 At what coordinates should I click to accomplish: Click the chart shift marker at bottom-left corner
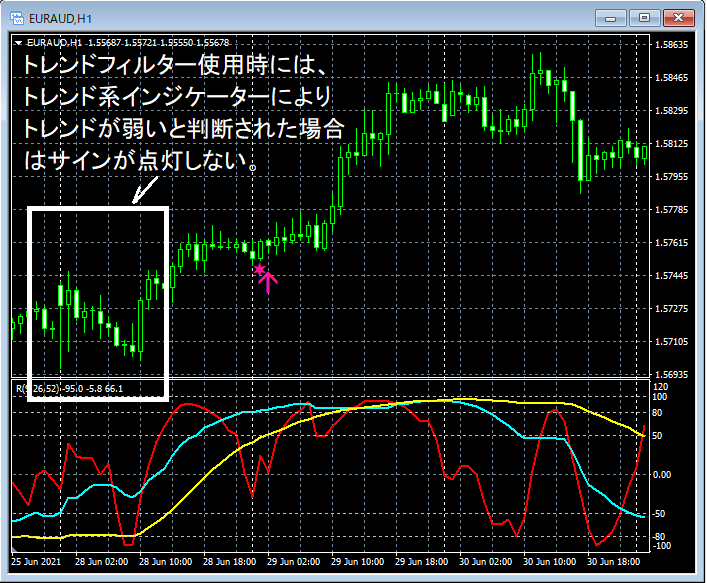pyautogui.click(x=14, y=549)
